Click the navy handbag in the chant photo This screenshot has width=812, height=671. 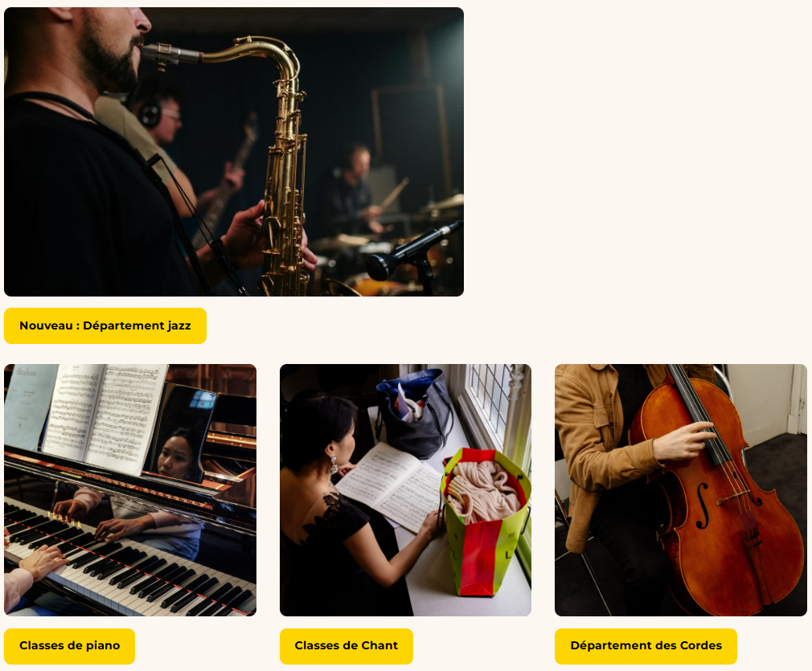(414, 414)
